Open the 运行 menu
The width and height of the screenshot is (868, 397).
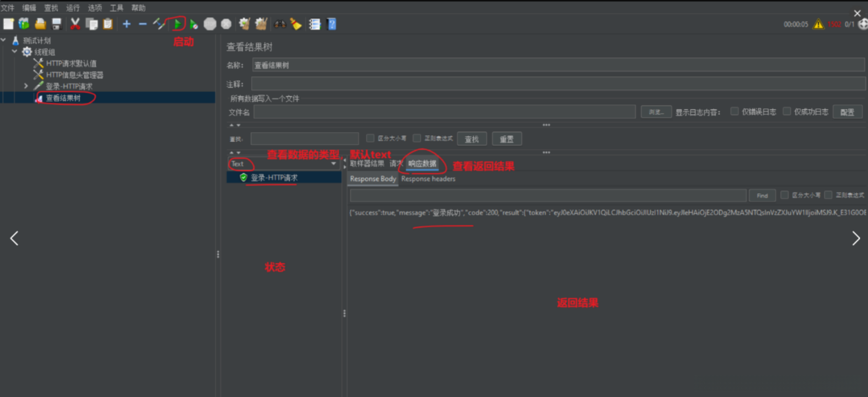[73, 8]
